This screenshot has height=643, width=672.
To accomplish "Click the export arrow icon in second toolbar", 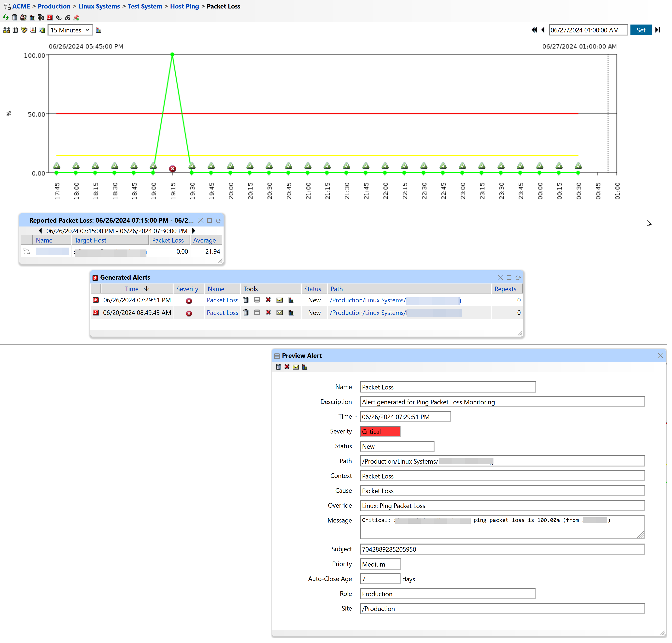I will (42, 30).
